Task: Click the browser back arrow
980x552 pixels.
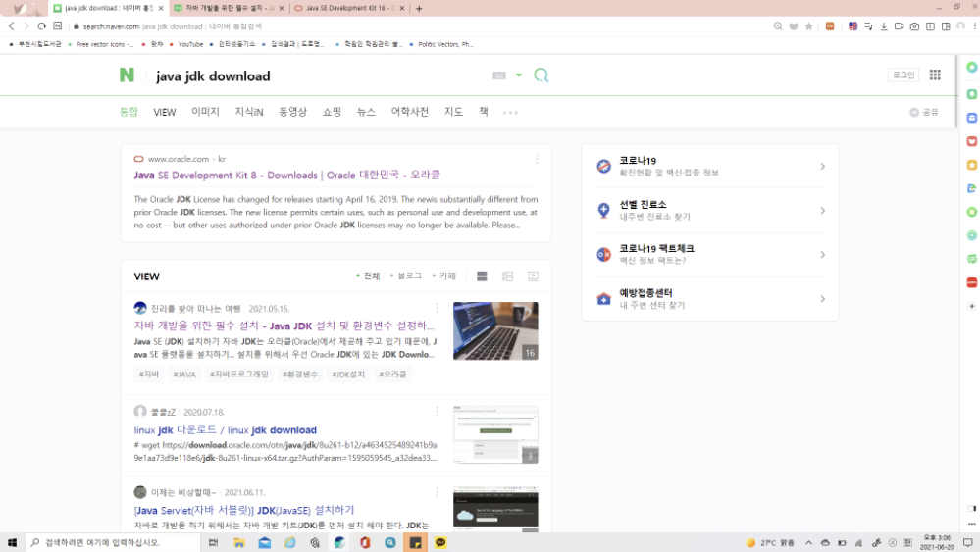Action: [x=11, y=26]
